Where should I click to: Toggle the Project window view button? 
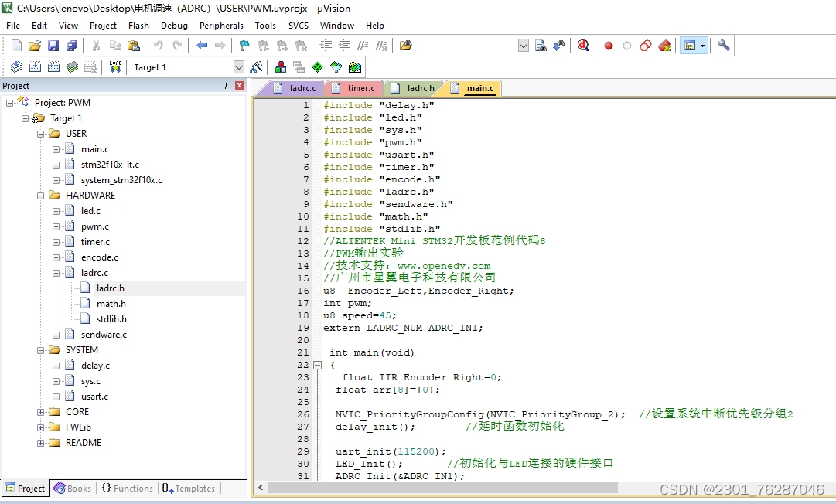(689, 46)
